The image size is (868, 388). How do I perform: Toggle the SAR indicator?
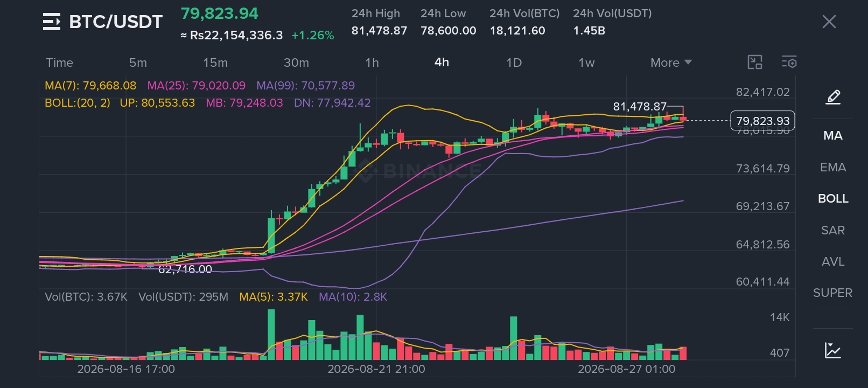point(833,230)
